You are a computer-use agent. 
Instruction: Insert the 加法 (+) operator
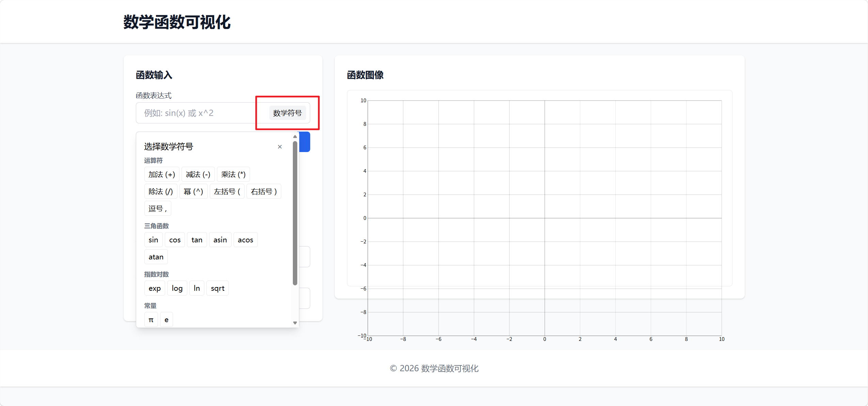tap(161, 175)
